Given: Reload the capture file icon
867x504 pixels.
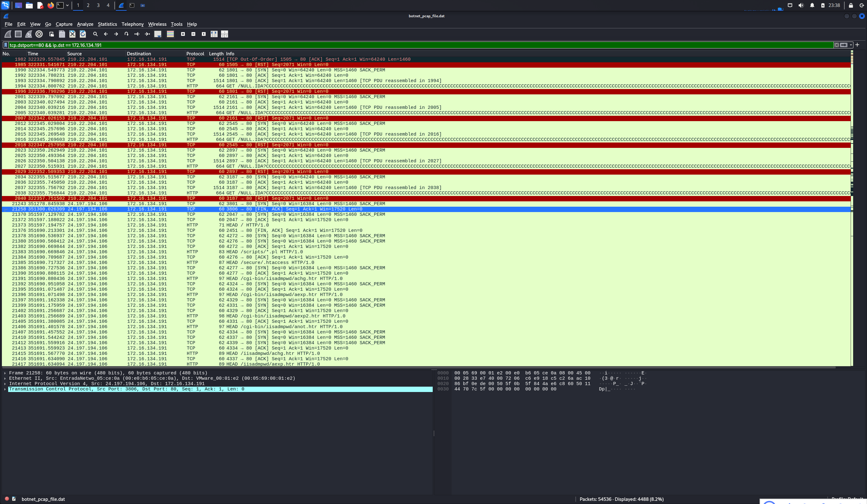Looking at the screenshot, I should click(83, 34).
